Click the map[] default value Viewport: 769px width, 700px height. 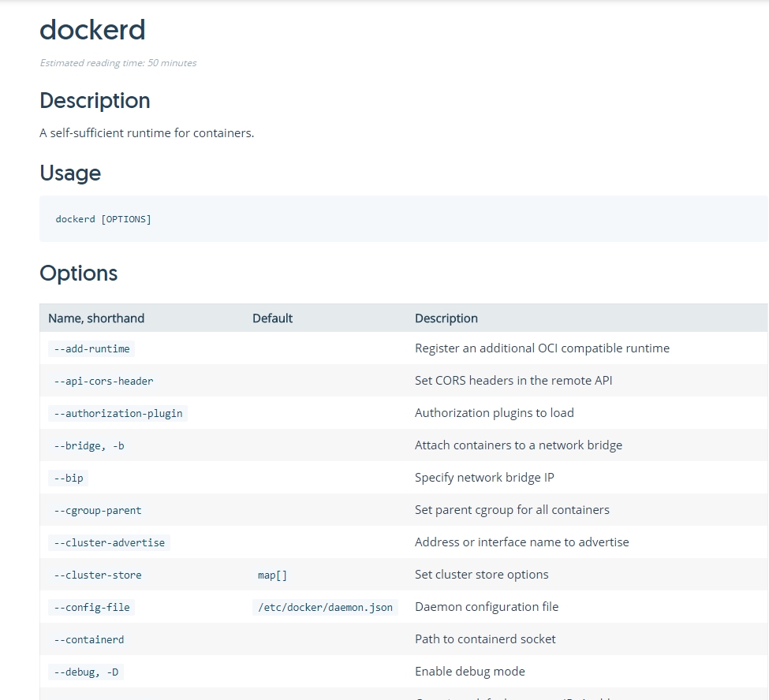[x=272, y=575]
